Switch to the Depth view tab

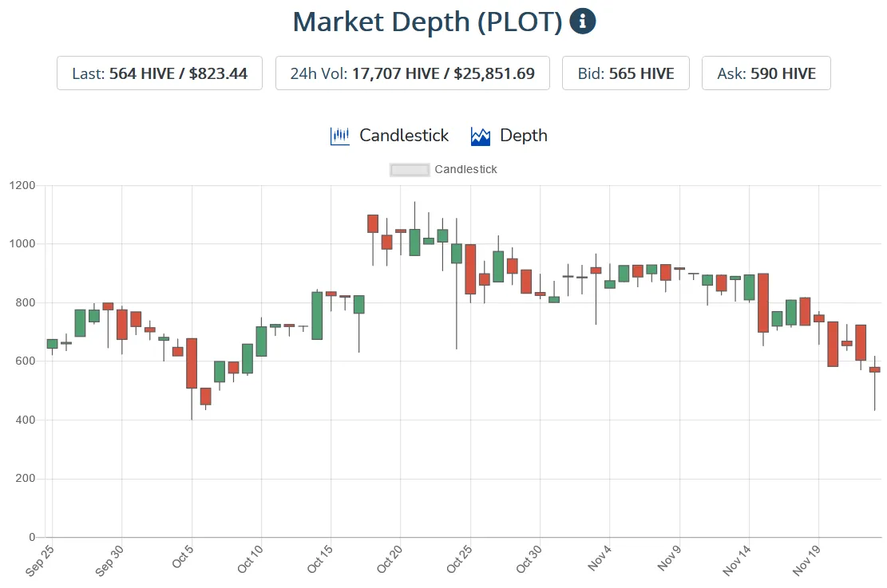coord(509,136)
